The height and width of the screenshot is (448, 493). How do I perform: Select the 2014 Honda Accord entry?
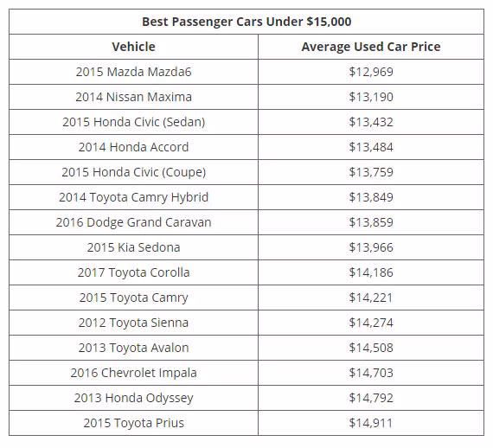click(133, 147)
